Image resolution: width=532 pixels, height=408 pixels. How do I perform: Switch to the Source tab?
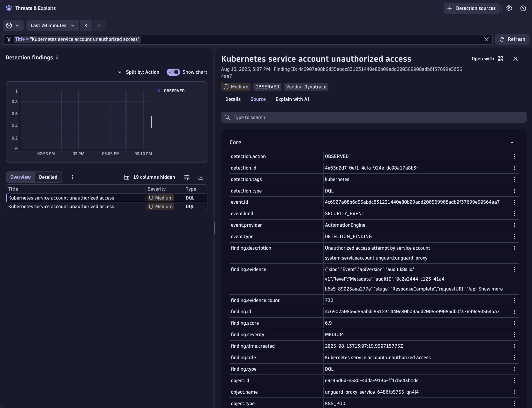pos(258,99)
